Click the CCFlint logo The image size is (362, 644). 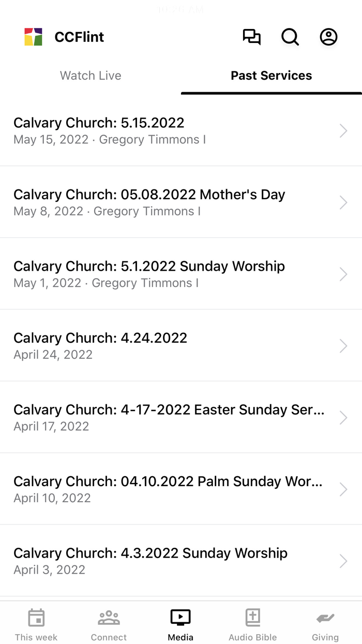33,37
